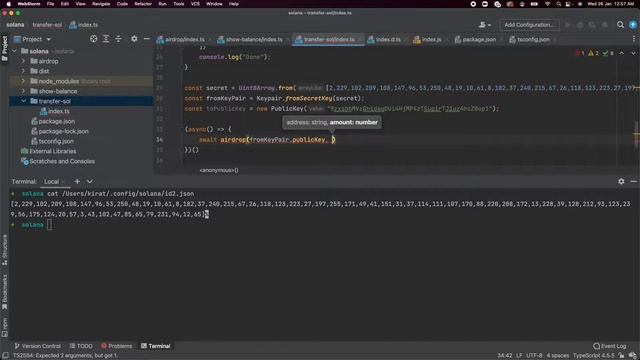640x360 pixels.
Task: Click the user account icon dropdown
Action: [x=484, y=25]
